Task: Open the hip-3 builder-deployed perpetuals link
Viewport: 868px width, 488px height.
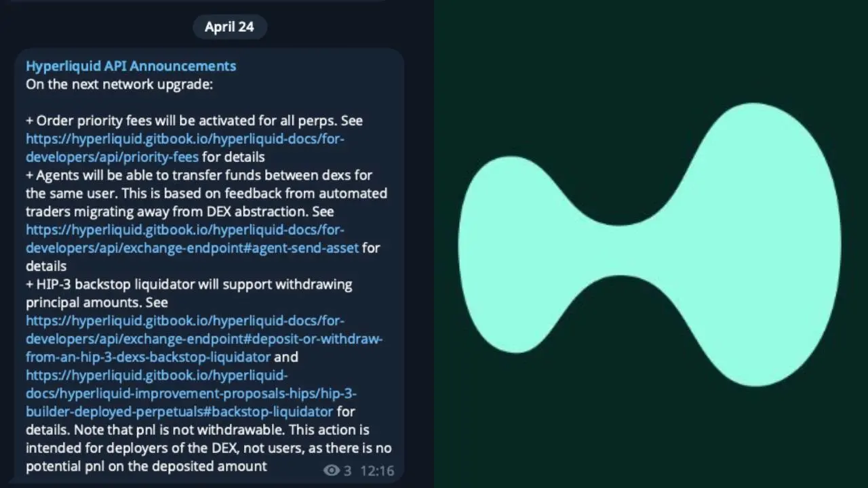Action: (x=190, y=393)
